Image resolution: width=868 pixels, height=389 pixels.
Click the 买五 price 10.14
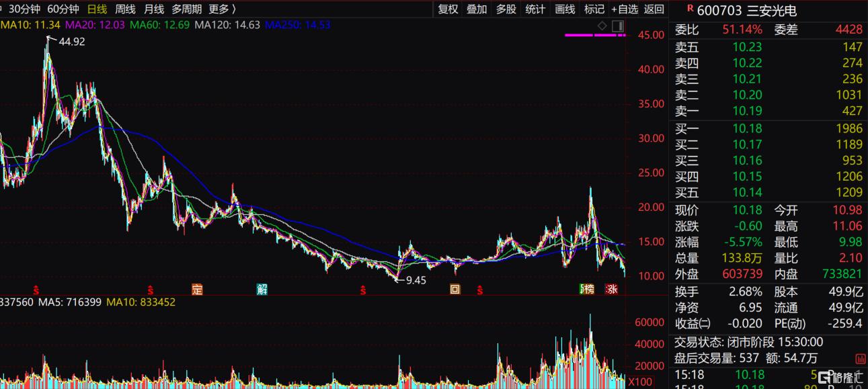click(747, 193)
